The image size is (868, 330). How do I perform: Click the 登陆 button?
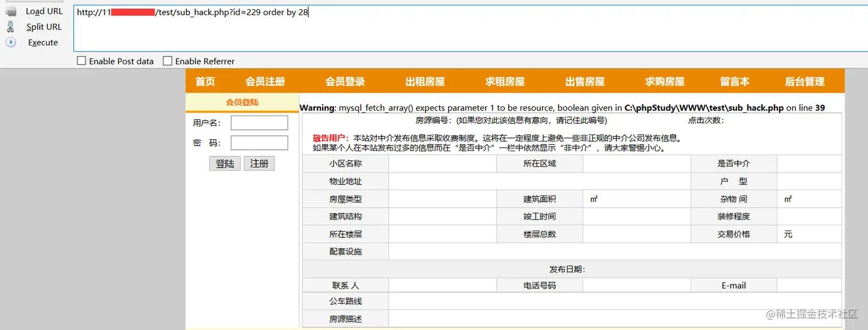tap(224, 163)
